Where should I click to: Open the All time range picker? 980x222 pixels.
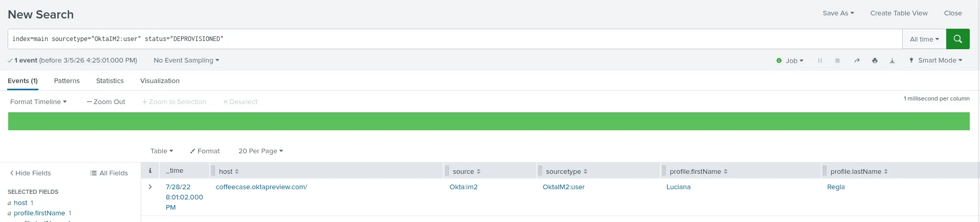[x=924, y=39]
